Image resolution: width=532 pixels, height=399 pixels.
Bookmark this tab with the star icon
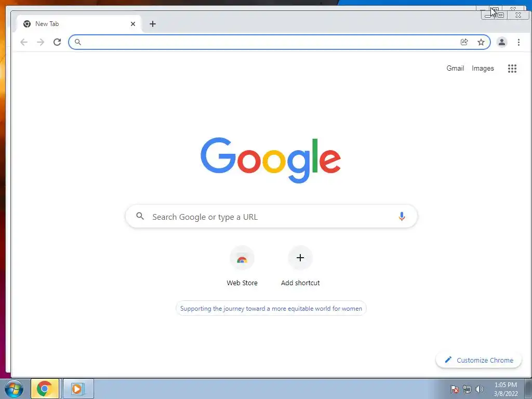[x=481, y=42]
